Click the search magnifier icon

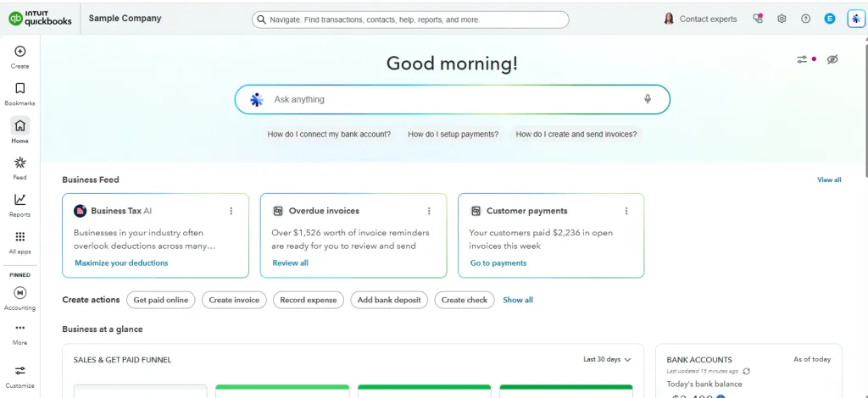click(x=261, y=20)
